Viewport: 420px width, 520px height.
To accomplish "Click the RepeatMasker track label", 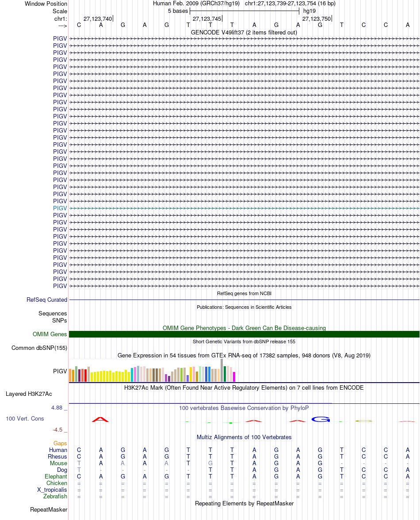I will pyautogui.click(x=49, y=510).
